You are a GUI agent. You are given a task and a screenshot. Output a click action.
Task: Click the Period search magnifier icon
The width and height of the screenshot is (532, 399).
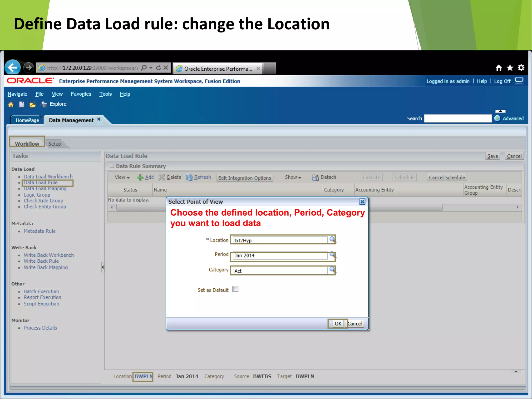pos(332,255)
